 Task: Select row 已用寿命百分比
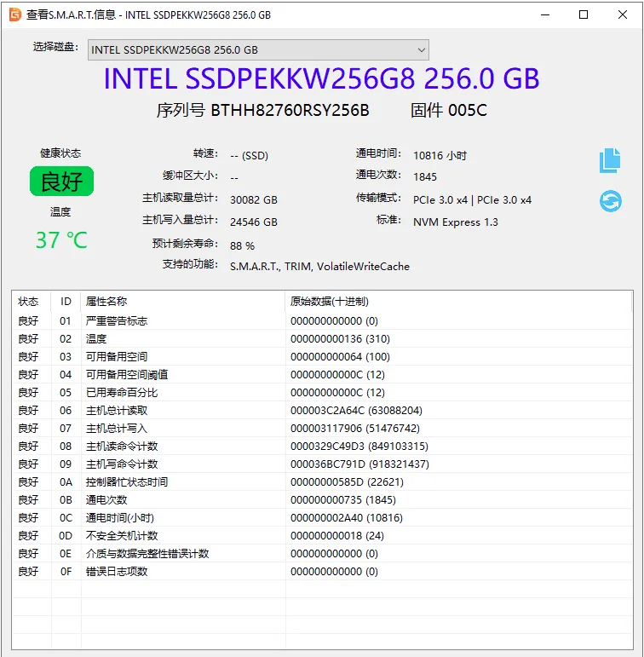pyautogui.click(x=322, y=393)
